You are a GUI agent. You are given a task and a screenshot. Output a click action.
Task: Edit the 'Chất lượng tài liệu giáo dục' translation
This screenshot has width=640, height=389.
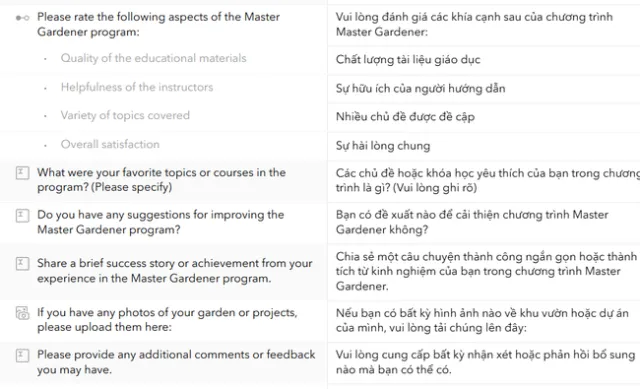click(484, 60)
